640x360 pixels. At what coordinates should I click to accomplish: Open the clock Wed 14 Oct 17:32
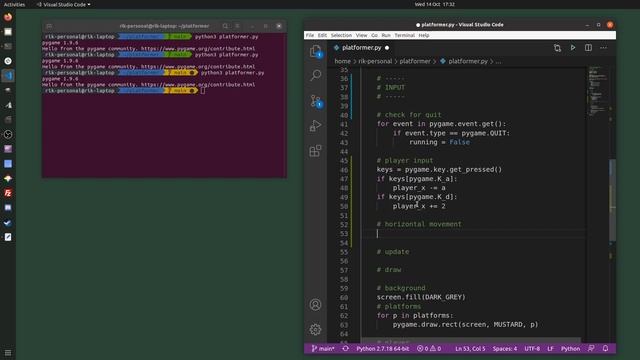click(x=435, y=4)
